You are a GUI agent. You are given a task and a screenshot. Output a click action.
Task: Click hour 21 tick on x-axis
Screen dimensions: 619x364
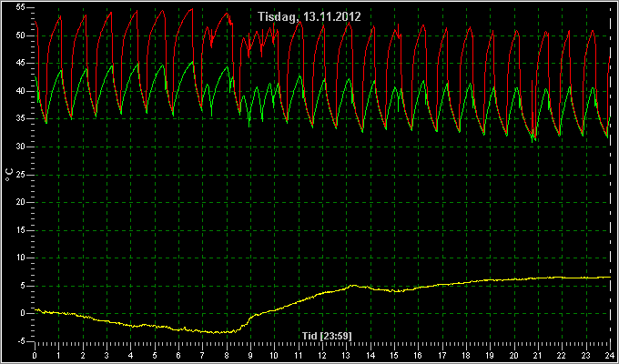(538, 354)
